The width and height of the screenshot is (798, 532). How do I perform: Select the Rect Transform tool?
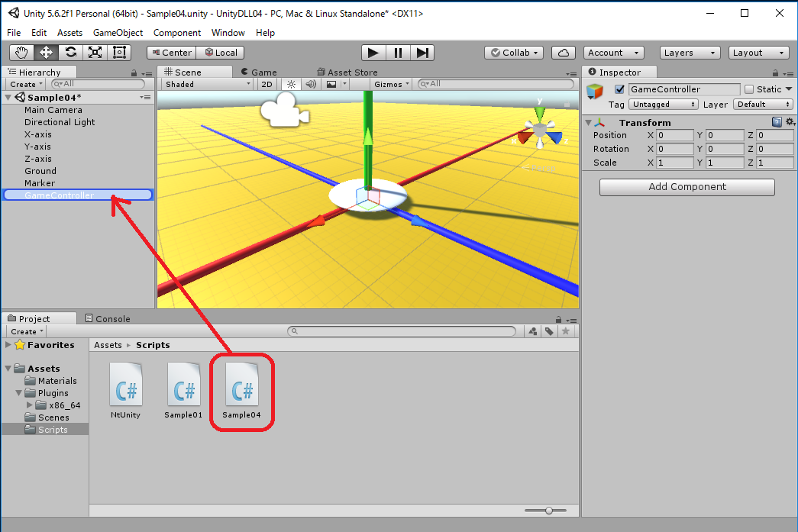[x=119, y=53]
